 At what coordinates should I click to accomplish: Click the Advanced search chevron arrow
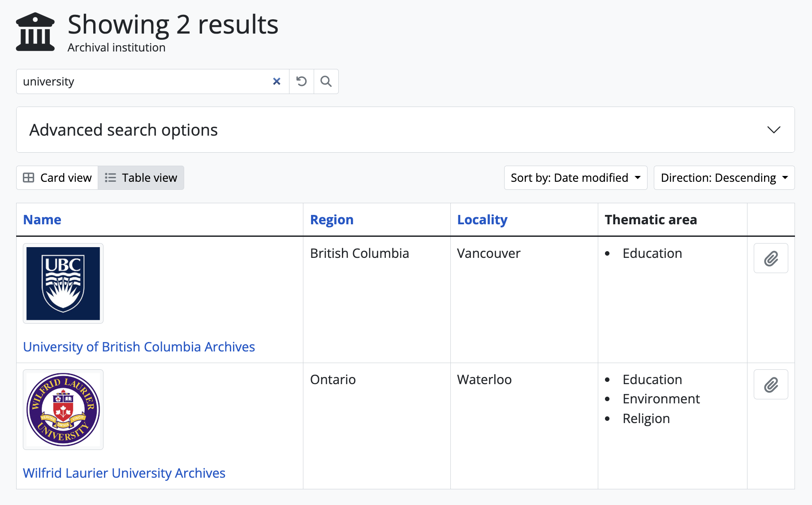773,130
